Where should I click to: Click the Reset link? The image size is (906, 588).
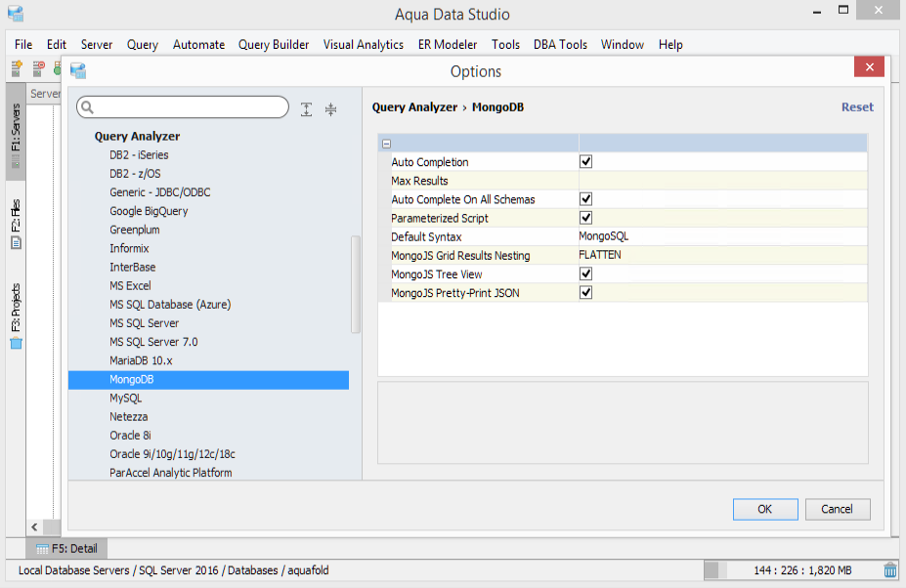[x=857, y=107]
